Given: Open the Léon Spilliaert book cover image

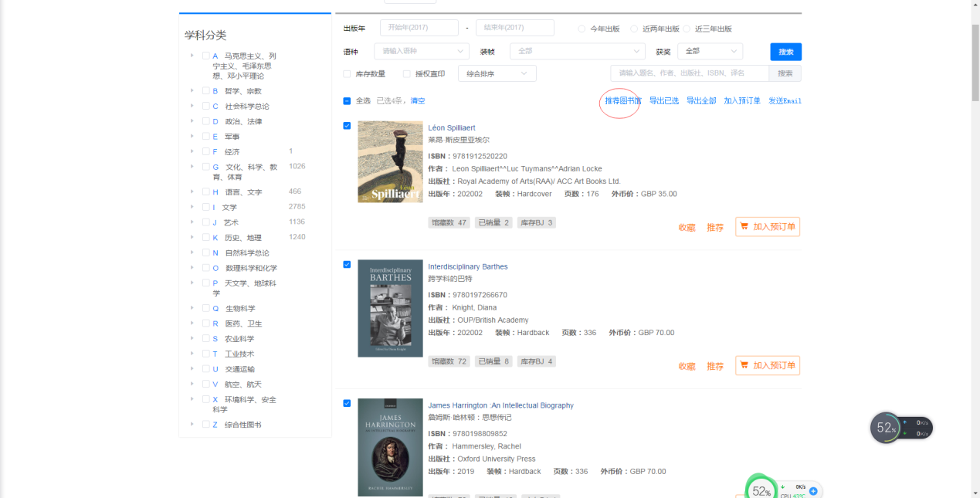Looking at the screenshot, I should tap(390, 162).
